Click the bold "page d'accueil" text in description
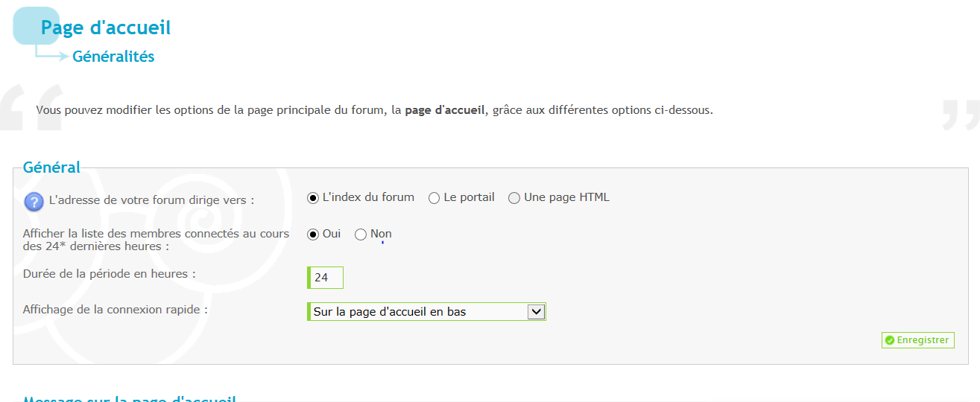This screenshot has width=980, height=402. click(445, 110)
